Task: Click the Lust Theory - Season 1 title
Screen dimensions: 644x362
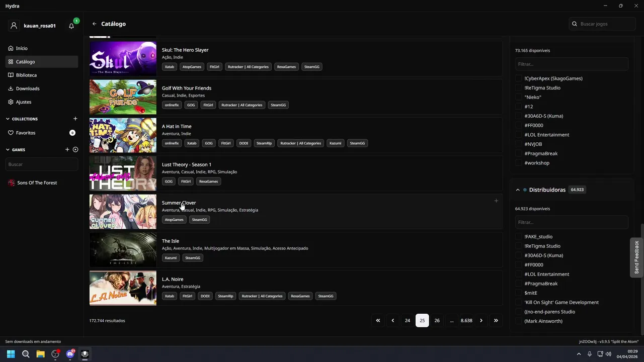Action: click(x=187, y=164)
